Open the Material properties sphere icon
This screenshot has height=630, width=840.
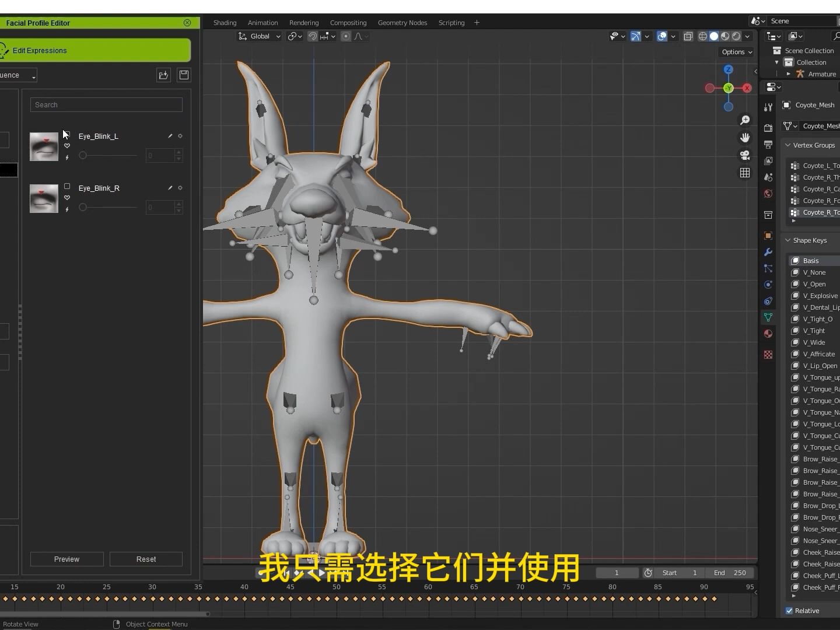768,334
